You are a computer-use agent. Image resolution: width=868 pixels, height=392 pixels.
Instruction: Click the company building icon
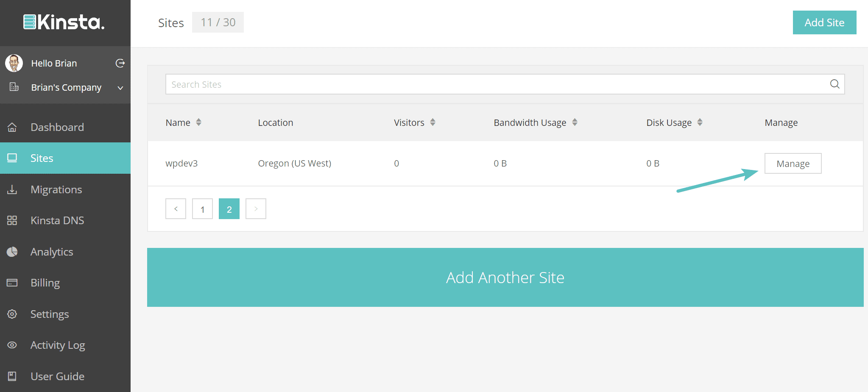pyautogui.click(x=14, y=87)
